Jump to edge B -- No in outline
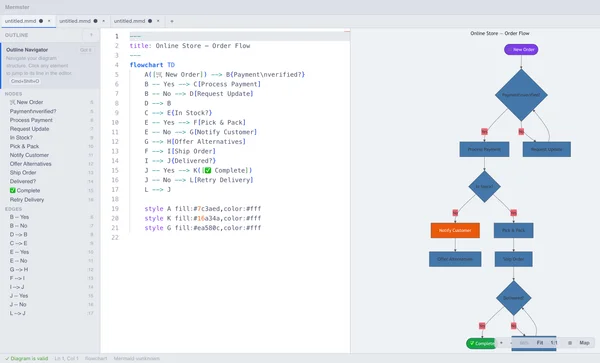Screen dimensions: 600x363 tap(51, 226)
